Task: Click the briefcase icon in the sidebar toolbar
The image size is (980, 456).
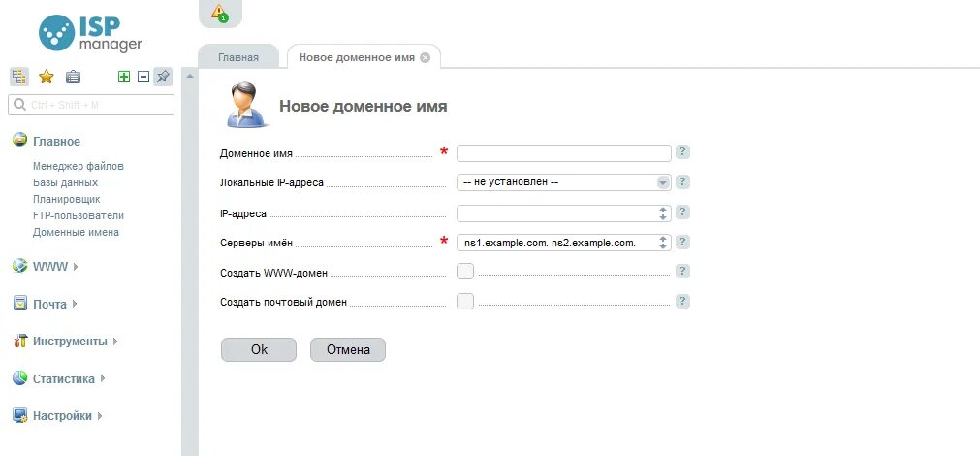Action: [x=73, y=77]
